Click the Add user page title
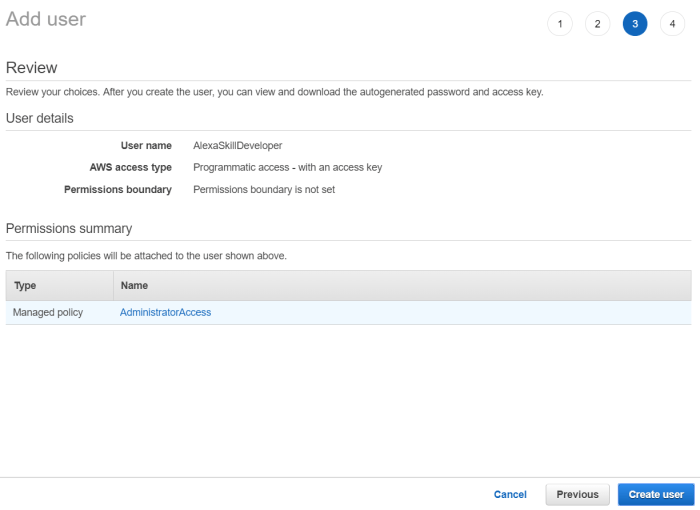The height and width of the screenshot is (510, 700). (46, 19)
